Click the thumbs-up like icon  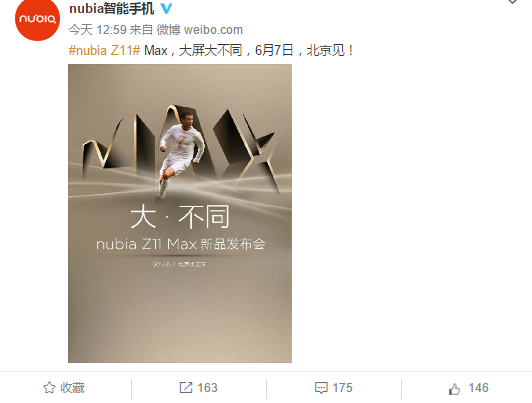tap(454, 389)
